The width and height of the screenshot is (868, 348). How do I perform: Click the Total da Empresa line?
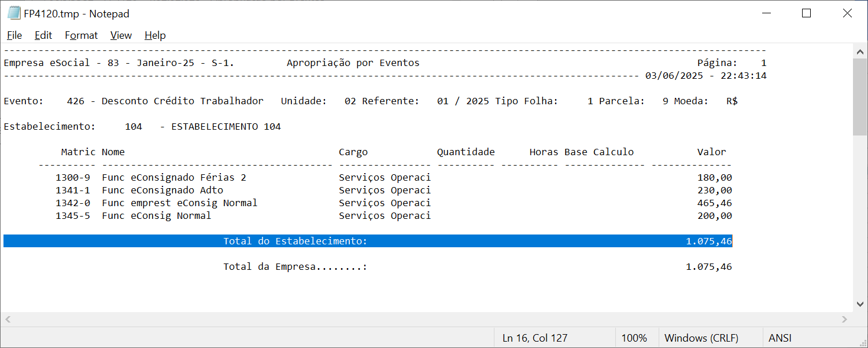tap(295, 267)
